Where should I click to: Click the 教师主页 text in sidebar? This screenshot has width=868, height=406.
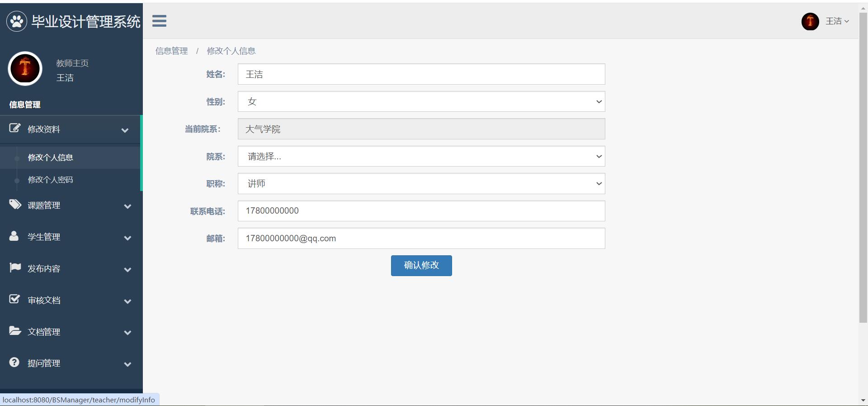coord(72,63)
